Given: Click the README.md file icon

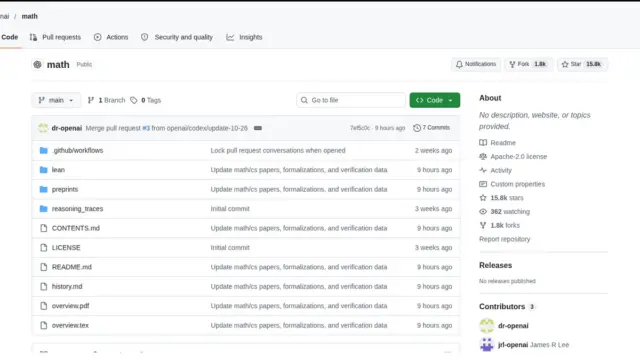Looking at the screenshot, I should (x=44, y=267).
